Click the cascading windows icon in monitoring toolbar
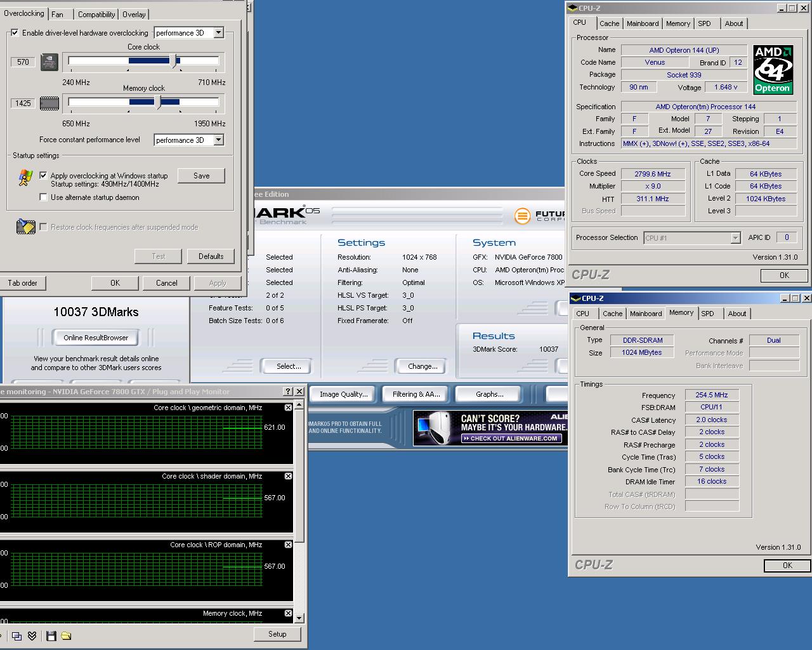The height and width of the screenshot is (650, 812). pos(17,635)
